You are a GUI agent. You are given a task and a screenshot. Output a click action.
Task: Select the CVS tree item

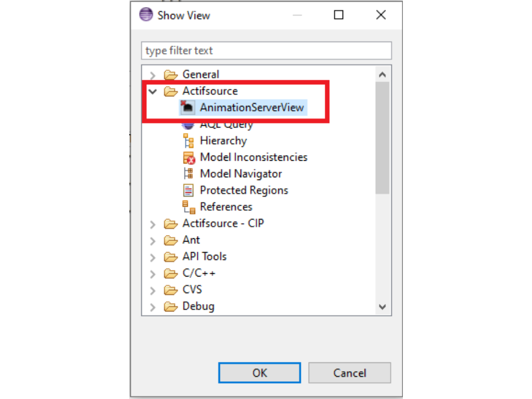coord(192,290)
